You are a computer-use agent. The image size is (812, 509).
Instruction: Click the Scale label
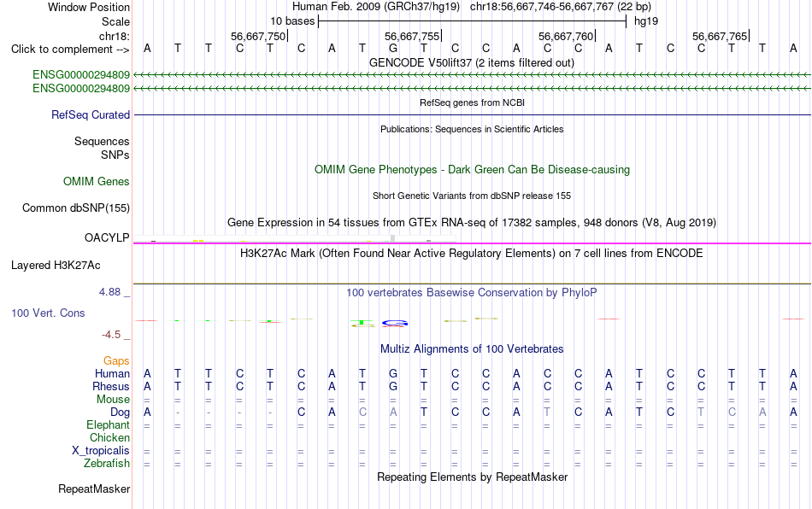pos(115,21)
